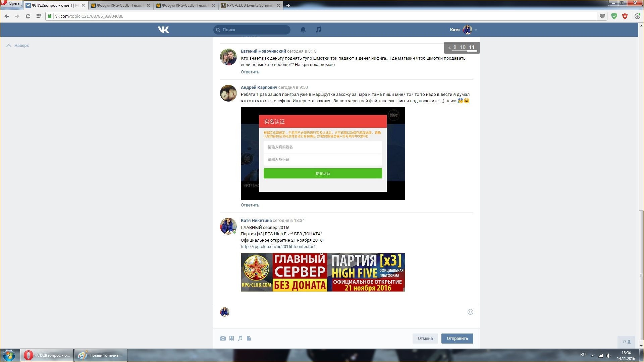Go to page 9 of topic
Screen dimensions: 644x362
[455, 47]
